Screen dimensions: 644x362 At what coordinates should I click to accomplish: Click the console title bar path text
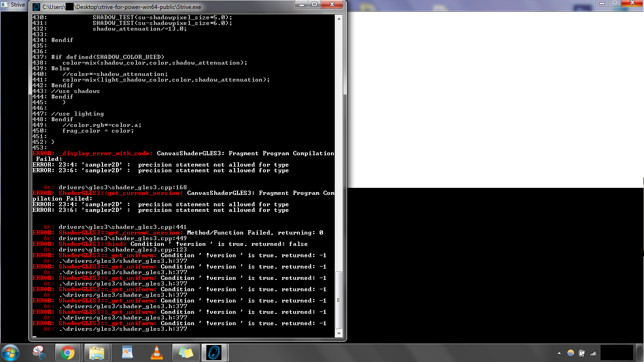[122, 7]
